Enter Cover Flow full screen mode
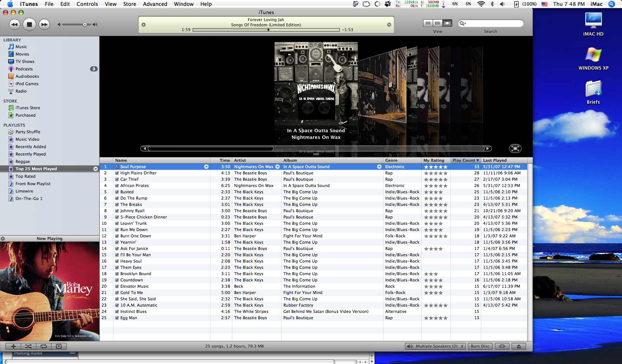The height and width of the screenshot is (364, 622). [515, 148]
